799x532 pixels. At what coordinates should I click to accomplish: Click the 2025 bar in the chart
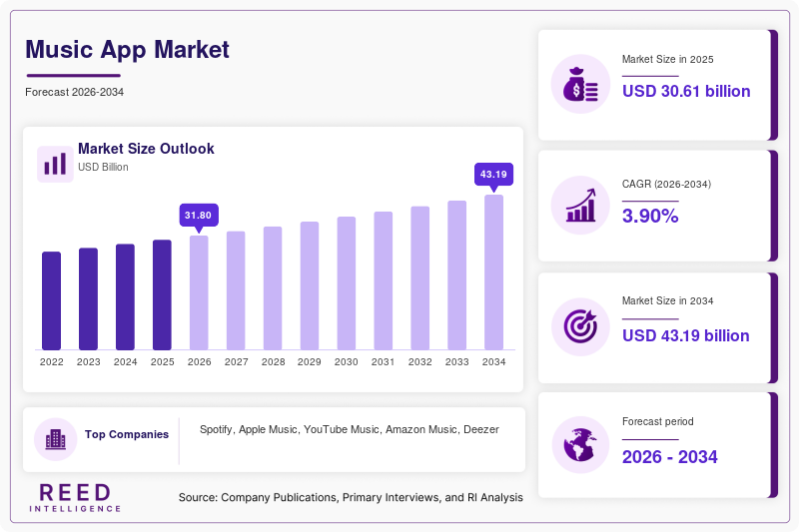click(x=162, y=294)
